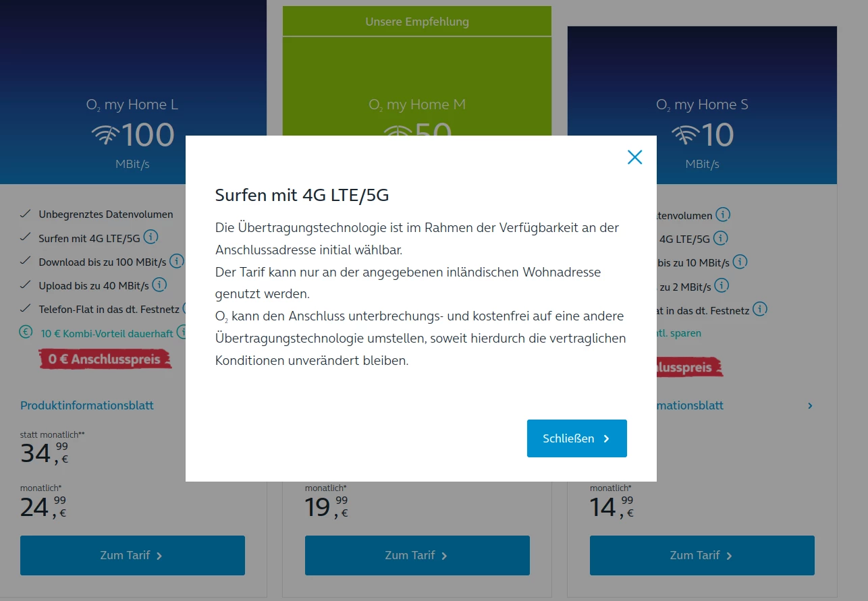Screen dimensions: 868x601
Task: Click the Unsere Empfehlung banner
Action: coord(417,22)
